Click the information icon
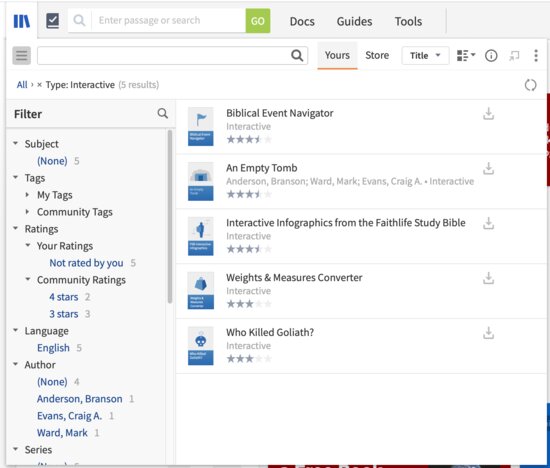Screen dimensions: 550x468 coord(491,55)
